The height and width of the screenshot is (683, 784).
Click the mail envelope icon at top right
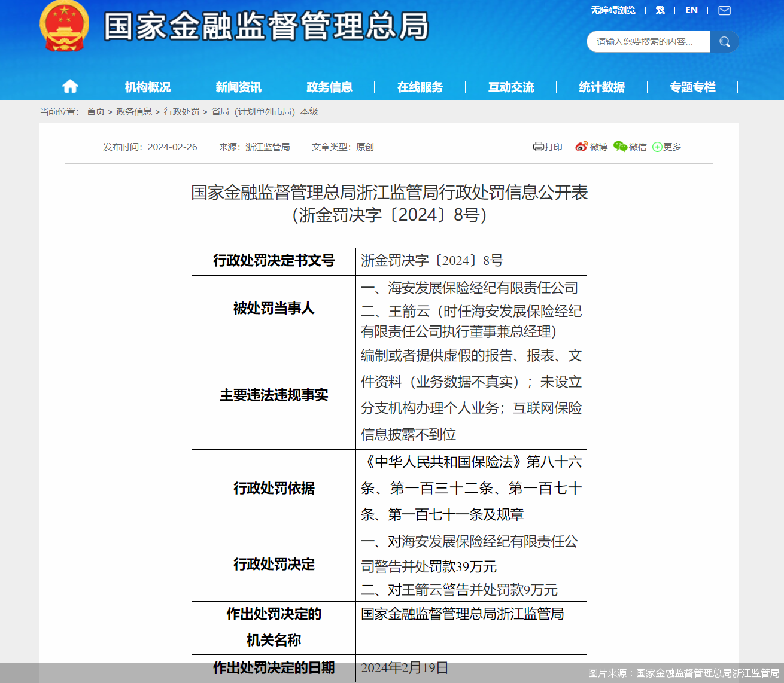coord(724,10)
